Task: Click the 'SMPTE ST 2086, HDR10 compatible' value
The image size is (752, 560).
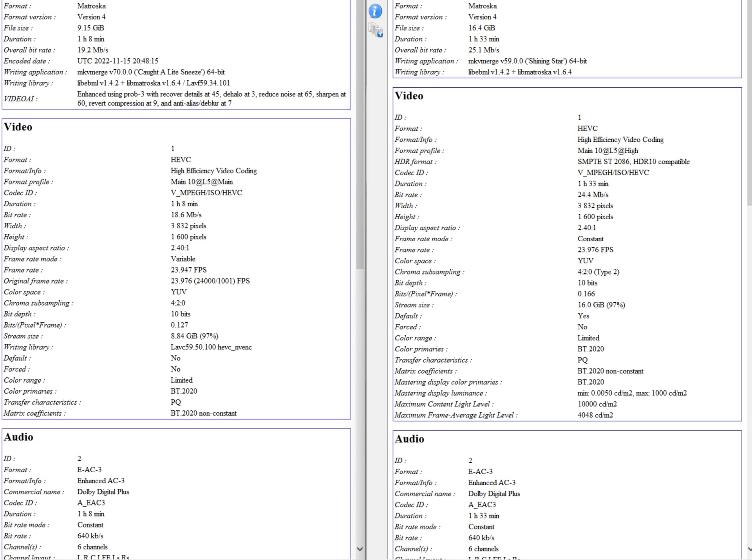Action: coord(633,162)
